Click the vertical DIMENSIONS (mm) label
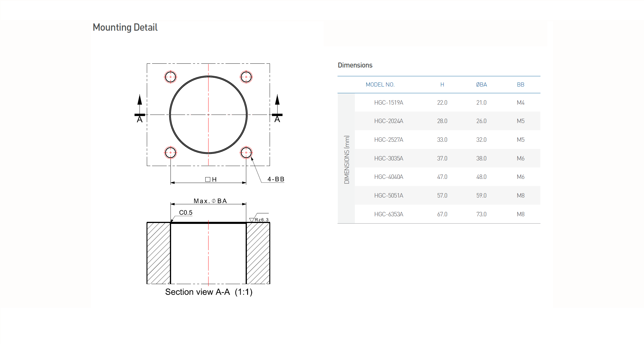Image resolution: width=644 pixels, height=344 pixels. (347, 160)
